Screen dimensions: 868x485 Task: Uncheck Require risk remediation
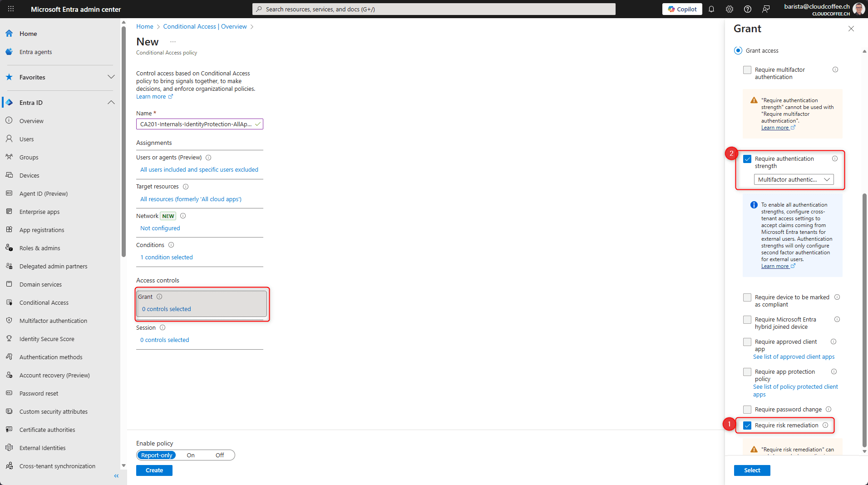[x=747, y=425]
